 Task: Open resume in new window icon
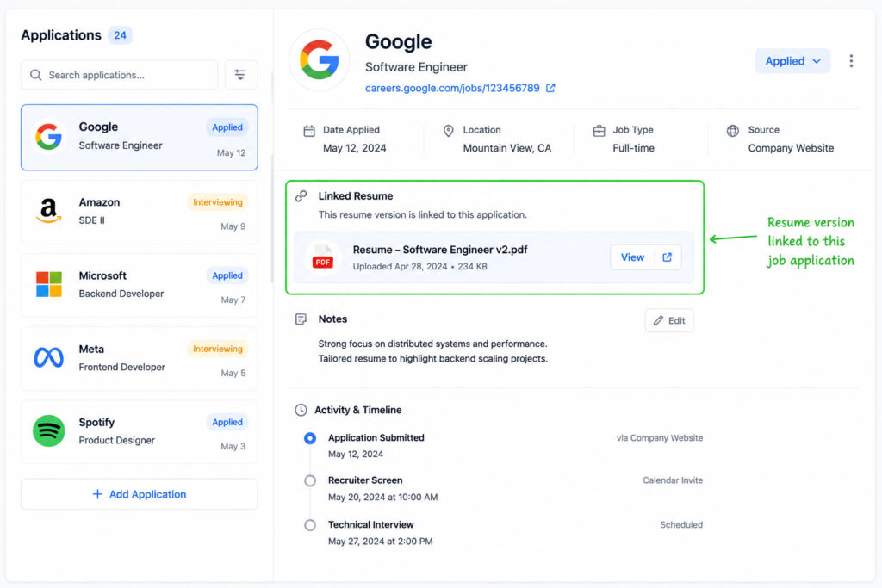click(x=668, y=257)
